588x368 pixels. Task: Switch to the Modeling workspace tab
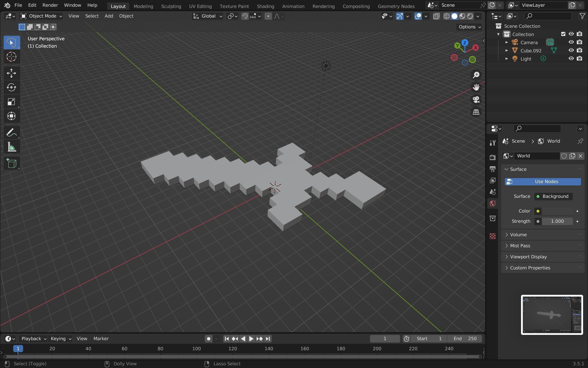(x=143, y=6)
